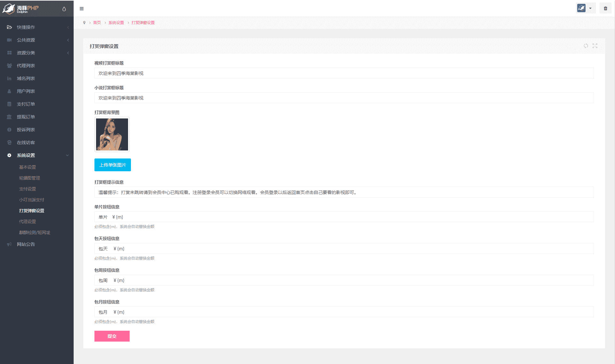Open the 基本设置 submenu item
This screenshot has height=364, width=615.
point(28,167)
